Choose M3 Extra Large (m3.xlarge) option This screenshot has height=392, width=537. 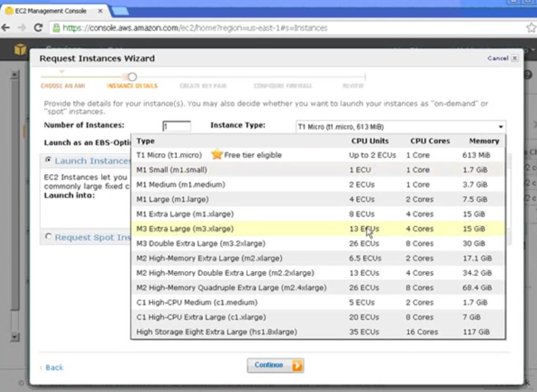coord(318,229)
